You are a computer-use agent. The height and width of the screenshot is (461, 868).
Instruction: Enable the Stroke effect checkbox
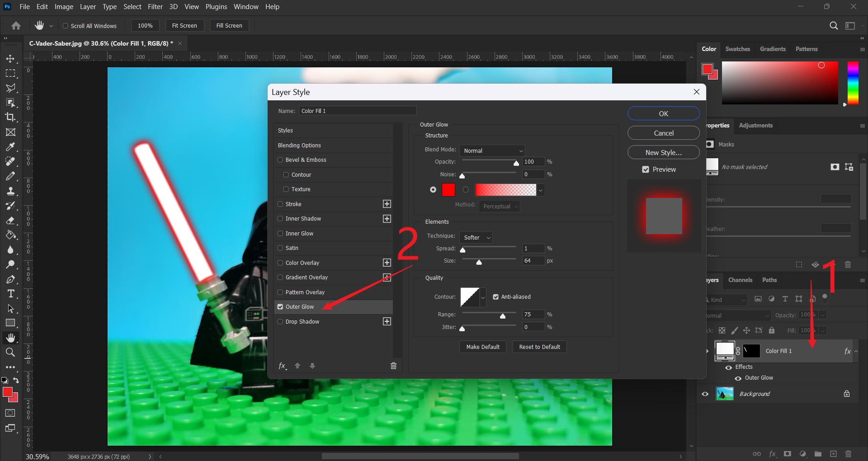point(280,204)
